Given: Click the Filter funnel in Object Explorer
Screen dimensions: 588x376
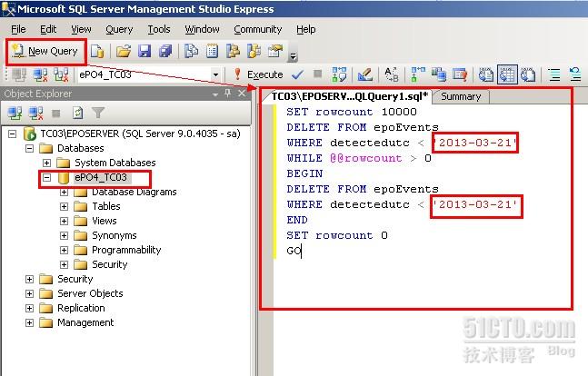Looking at the screenshot, I should point(98,113).
